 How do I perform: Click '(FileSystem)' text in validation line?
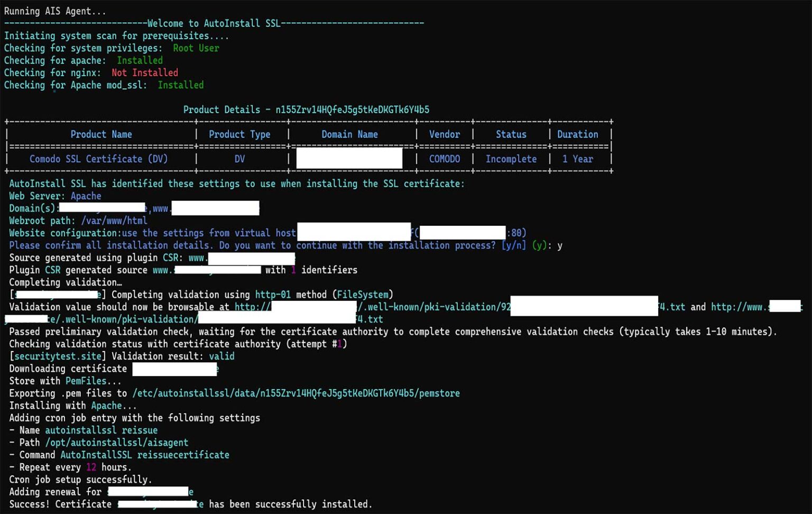(363, 295)
